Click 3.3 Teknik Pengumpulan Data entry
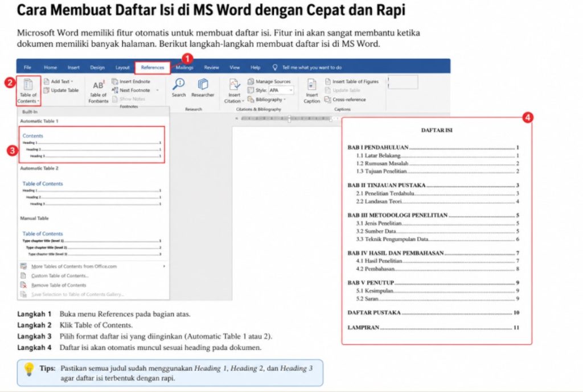The width and height of the screenshot is (583, 392). click(x=437, y=240)
